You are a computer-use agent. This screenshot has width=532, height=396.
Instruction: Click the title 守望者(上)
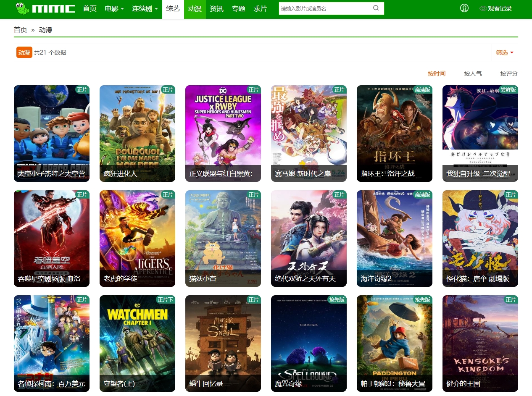tap(120, 383)
